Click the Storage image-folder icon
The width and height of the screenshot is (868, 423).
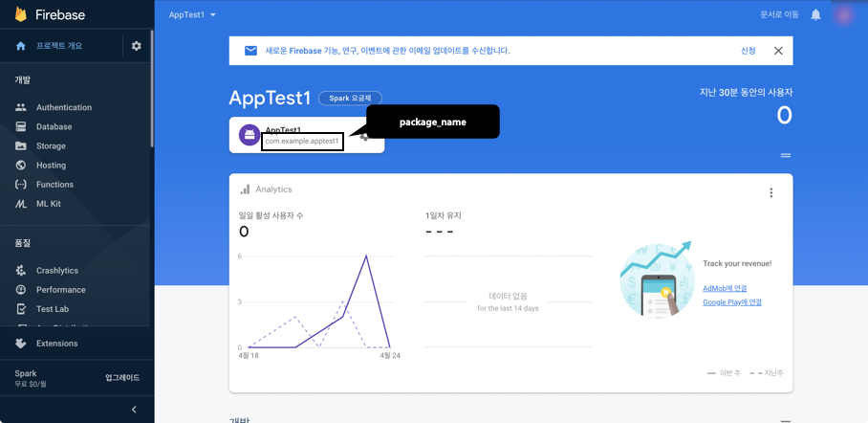click(21, 146)
